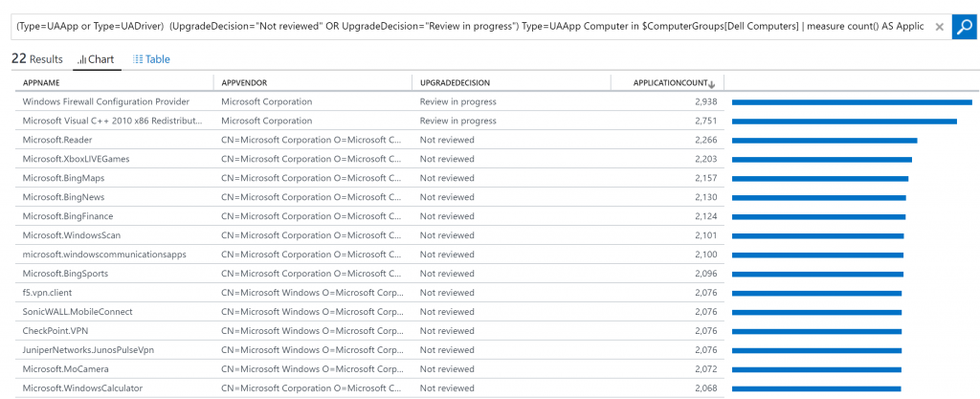The width and height of the screenshot is (980, 399).
Task: Click inside the search query field
Action: (469, 26)
